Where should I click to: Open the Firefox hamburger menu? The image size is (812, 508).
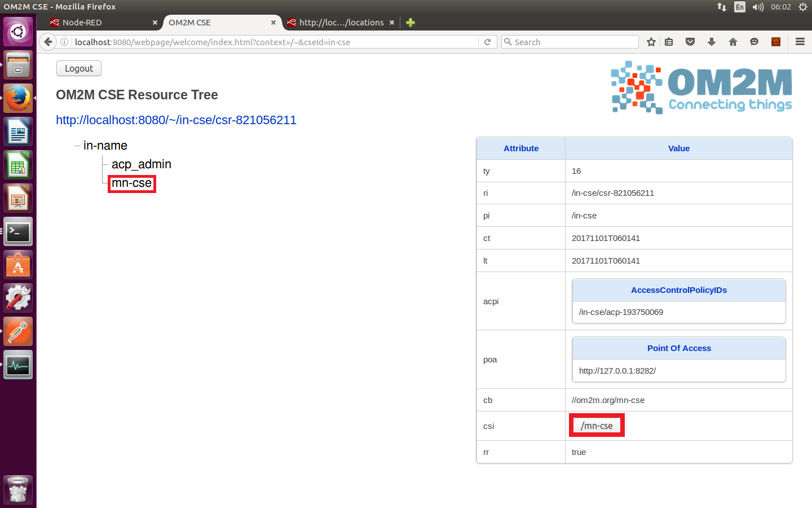click(x=800, y=42)
